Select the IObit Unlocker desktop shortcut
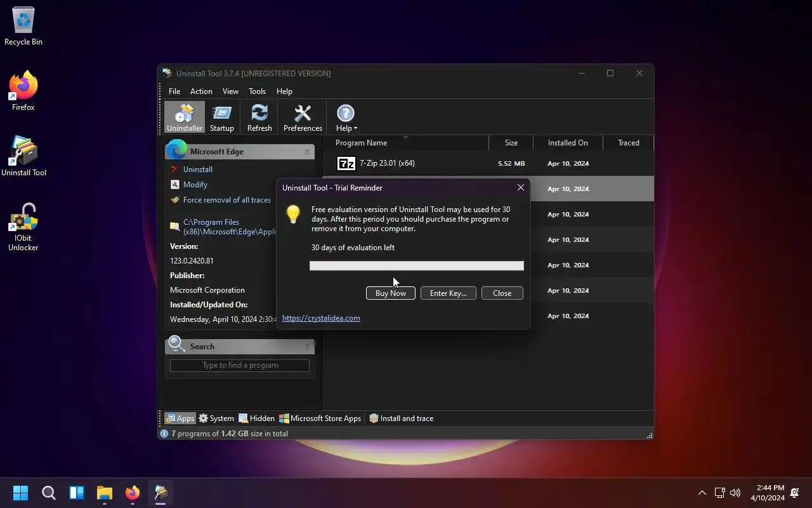The width and height of the screenshot is (812, 508). click(23, 227)
